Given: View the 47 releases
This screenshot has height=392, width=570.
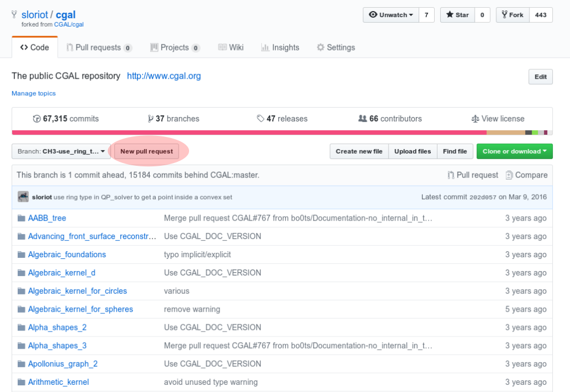Looking at the screenshot, I should click(282, 119).
